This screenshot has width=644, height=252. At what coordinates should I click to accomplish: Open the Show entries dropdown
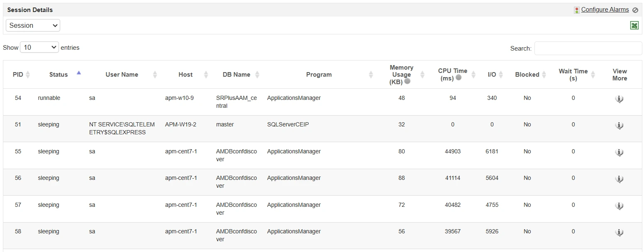[39, 47]
